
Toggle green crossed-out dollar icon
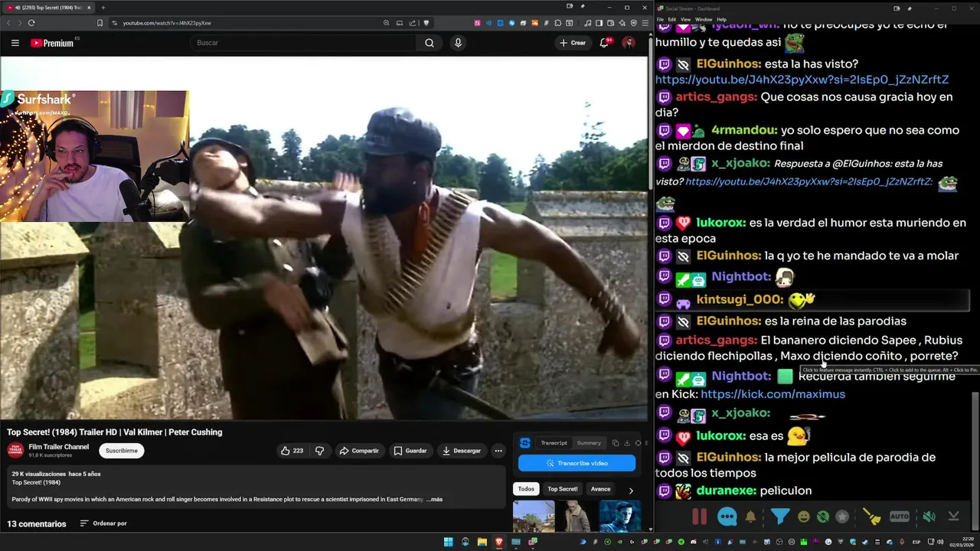(x=822, y=517)
